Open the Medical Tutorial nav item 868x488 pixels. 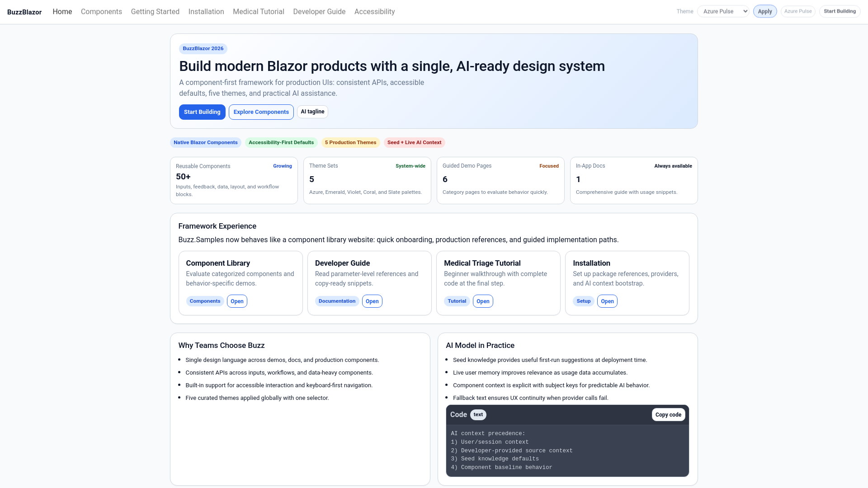[259, 12]
